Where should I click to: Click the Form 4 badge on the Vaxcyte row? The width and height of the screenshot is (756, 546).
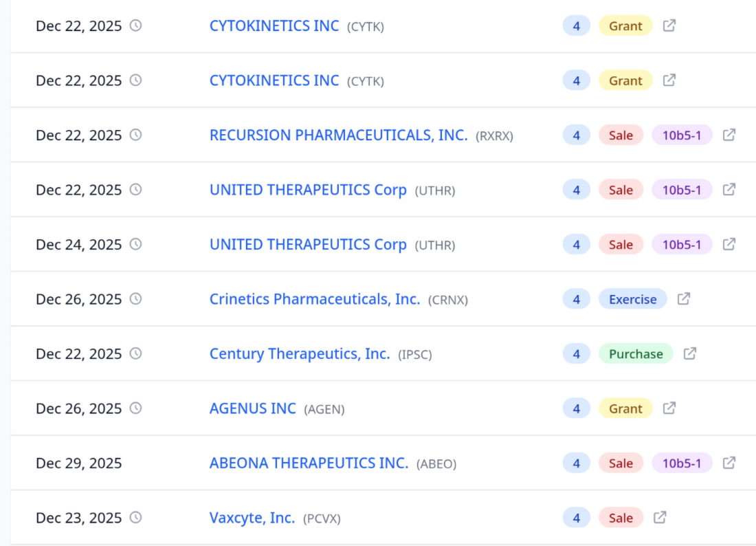pos(577,517)
